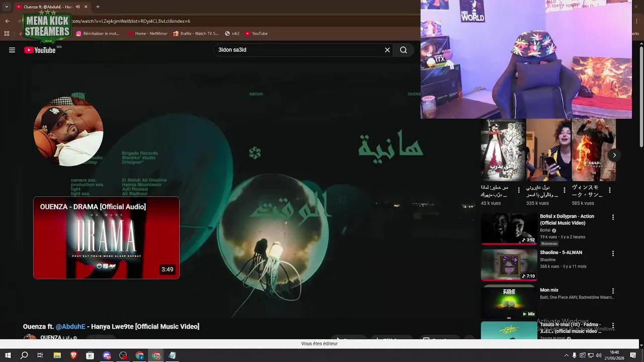Open Discord from the taskbar
This screenshot has height=362, width=644.
pos(107,355)
